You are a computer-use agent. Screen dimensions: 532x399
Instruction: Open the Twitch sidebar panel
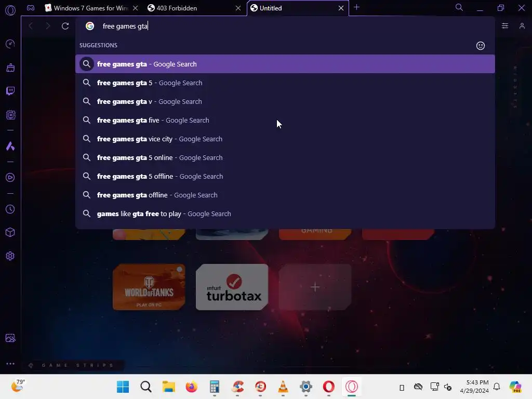pos(10,91)
